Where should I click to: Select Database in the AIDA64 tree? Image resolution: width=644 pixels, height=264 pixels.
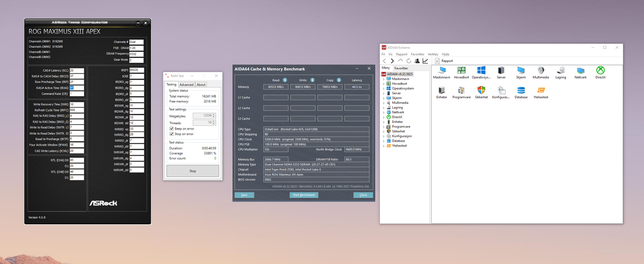click(398, 141)
